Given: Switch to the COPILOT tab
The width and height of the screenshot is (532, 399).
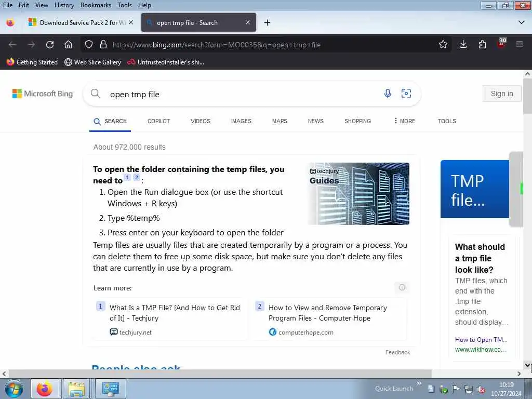Looking at the screenshot, I should 159,121.
